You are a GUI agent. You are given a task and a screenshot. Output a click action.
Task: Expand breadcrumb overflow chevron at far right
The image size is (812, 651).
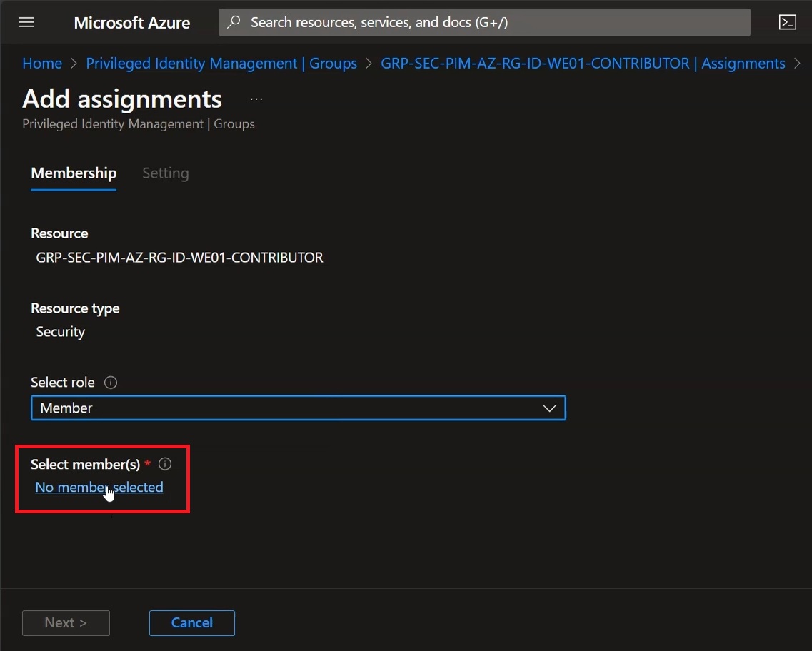pyautogui.click(x=798, y=63)
